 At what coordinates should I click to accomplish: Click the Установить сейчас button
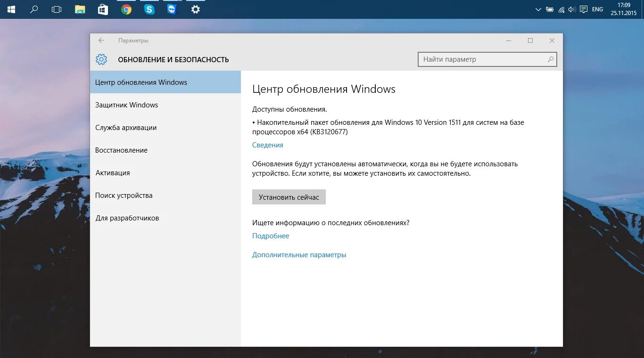[x=289, y=197]
